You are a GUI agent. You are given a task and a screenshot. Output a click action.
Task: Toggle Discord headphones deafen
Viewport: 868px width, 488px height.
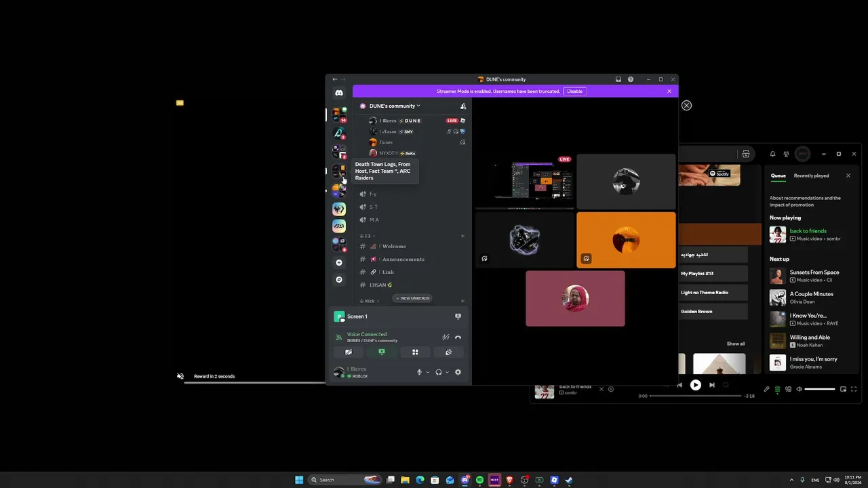[439, 372]
